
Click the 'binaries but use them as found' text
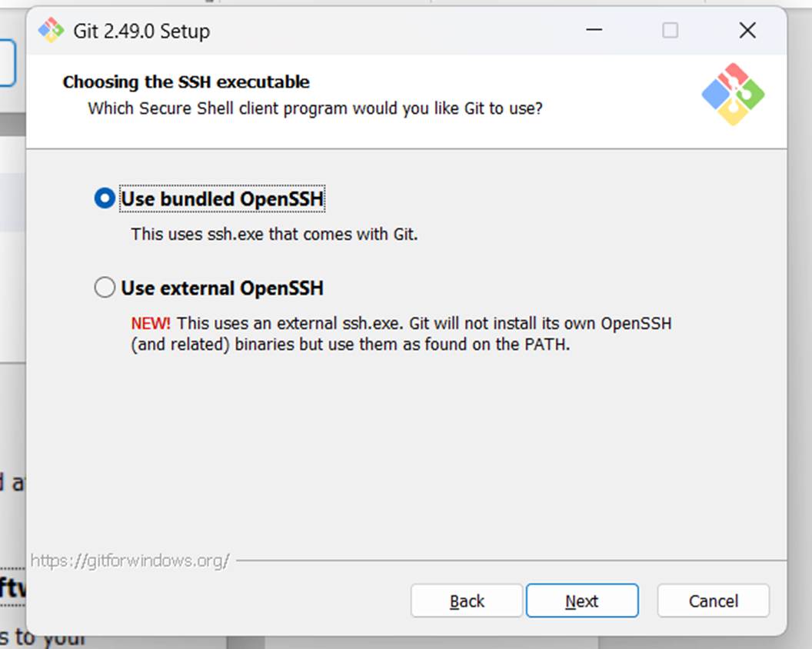[x=351, y=344]
